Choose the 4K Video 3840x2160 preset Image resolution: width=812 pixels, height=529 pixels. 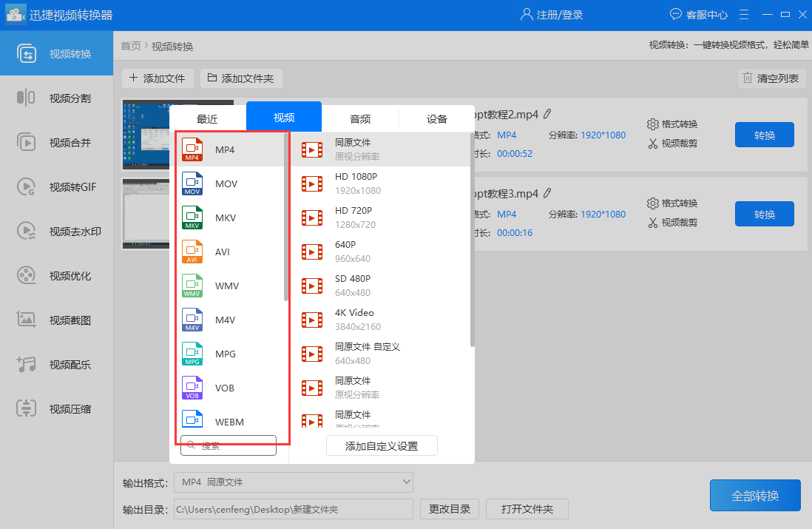(x=381, y=320)
